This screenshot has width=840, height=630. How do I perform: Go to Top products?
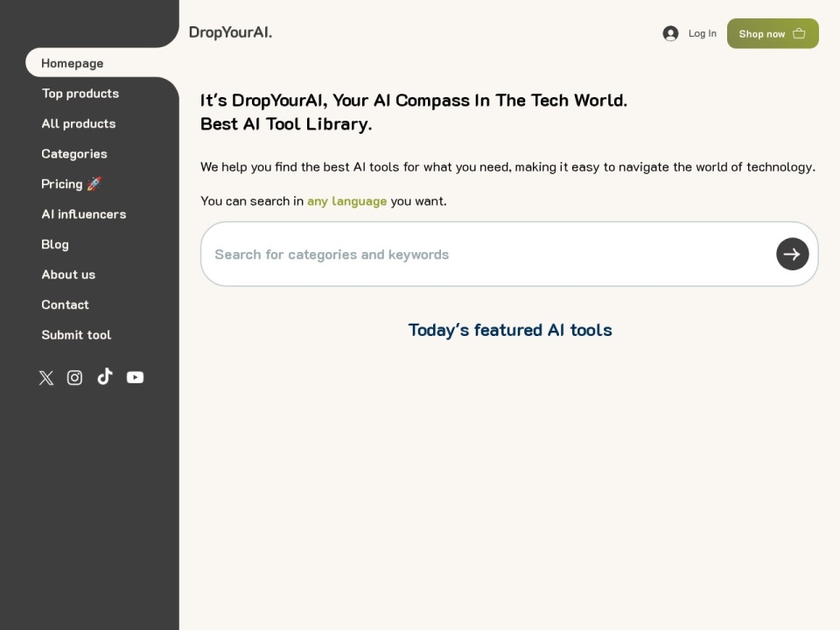pos(80,94)
